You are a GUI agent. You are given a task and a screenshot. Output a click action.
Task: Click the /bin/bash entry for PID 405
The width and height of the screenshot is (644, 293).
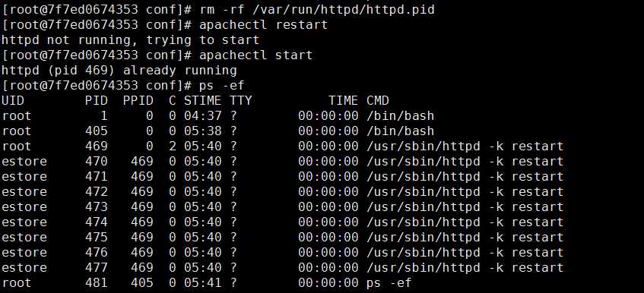tap(401, 131)
